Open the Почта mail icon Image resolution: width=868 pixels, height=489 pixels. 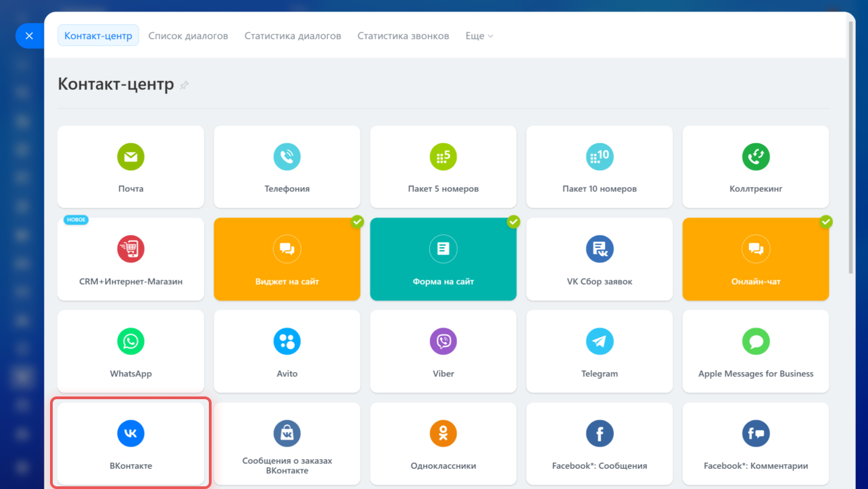coord(130,157)
